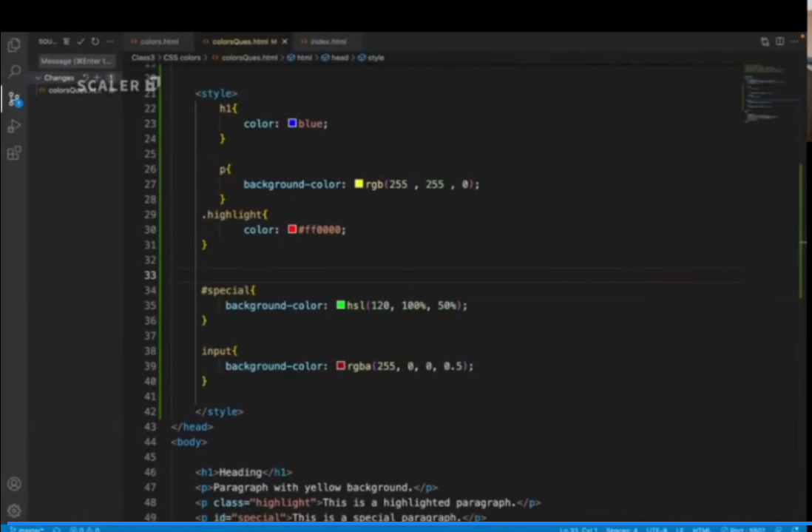This screenshot has height=532, width=812.
Task: Open the Search view in activity bar
Action: pyautogui.click(x=13, y=72)
